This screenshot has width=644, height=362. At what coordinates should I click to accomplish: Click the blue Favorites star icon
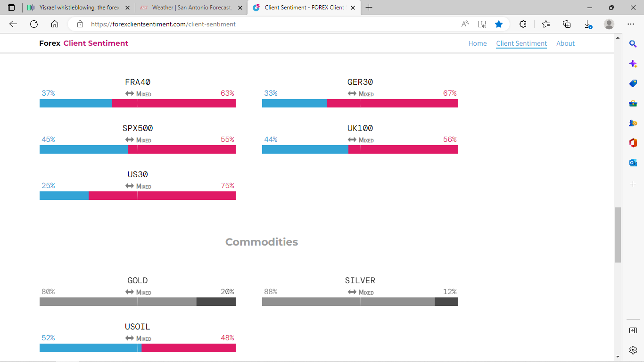[499, 24]
